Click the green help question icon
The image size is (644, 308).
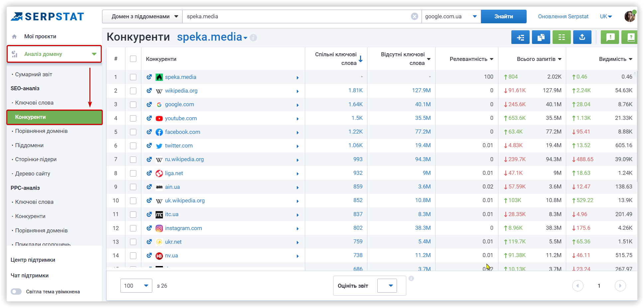point(630,37)
